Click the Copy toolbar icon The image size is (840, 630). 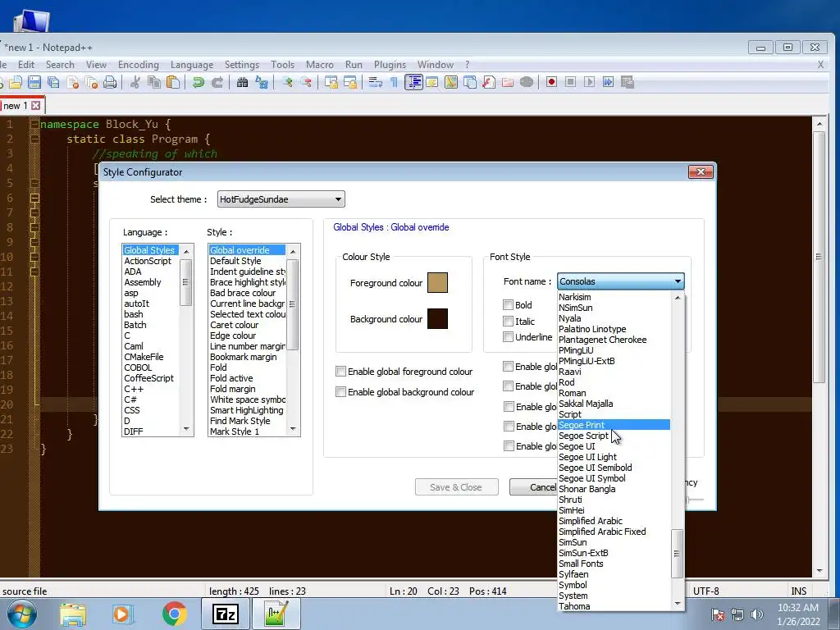pos(154,82)
